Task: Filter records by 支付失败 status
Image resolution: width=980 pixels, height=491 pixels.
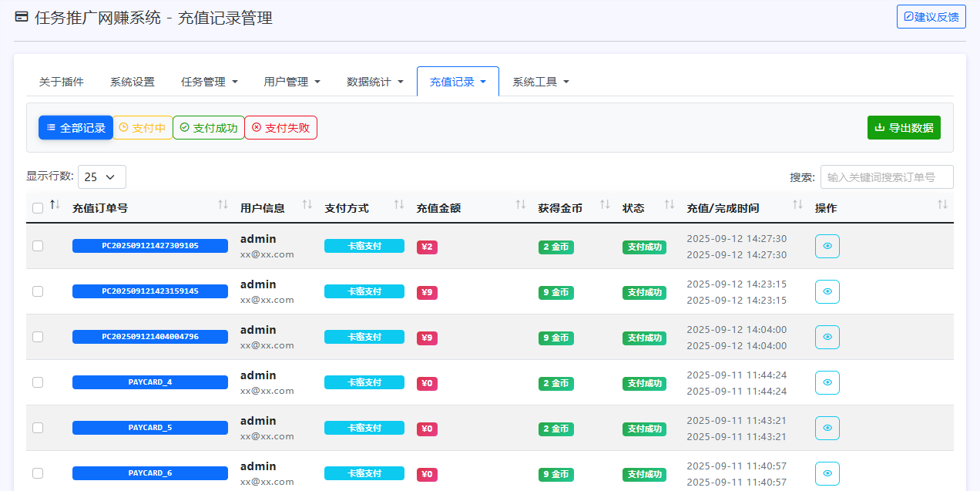Action: [x=280, y=127]
